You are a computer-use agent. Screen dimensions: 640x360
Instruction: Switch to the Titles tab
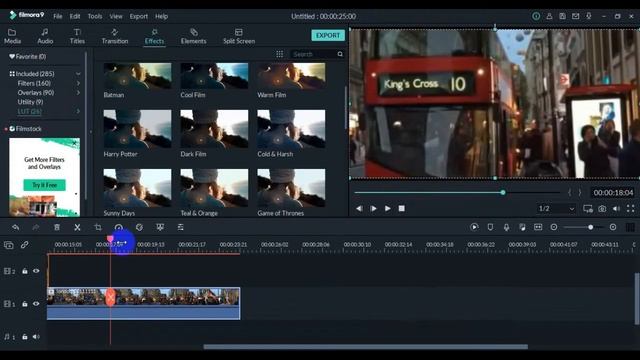(x=77, y=36)
